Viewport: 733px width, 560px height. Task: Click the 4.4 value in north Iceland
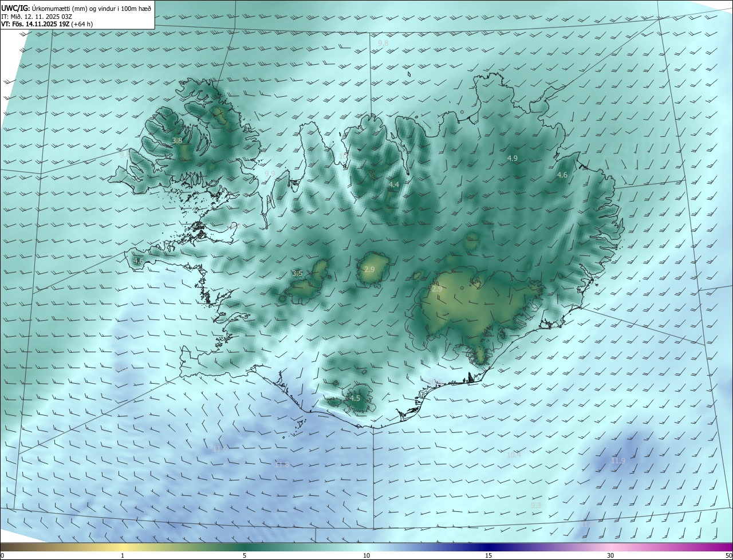pyautogui.click(x=394, y=185)
